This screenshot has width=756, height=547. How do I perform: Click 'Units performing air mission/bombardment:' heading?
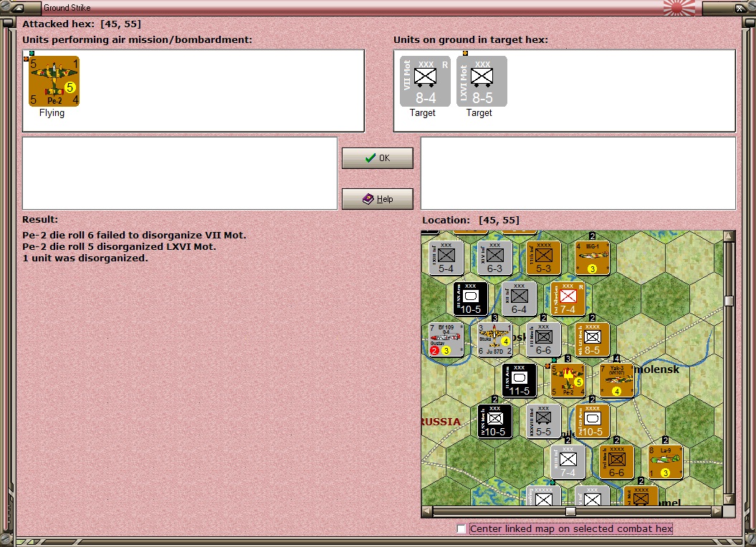[x=138, y=40]
